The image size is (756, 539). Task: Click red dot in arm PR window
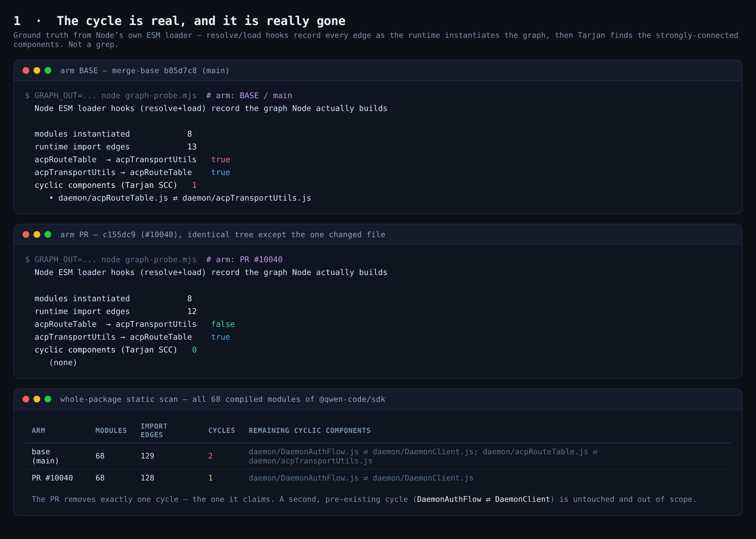pyautogui.click(x=26, y=234)
